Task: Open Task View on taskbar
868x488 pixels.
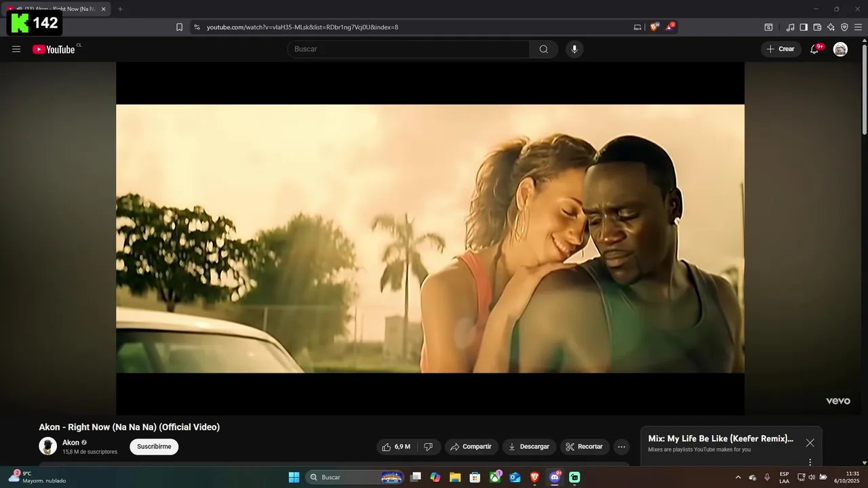Action: point(416,477)
